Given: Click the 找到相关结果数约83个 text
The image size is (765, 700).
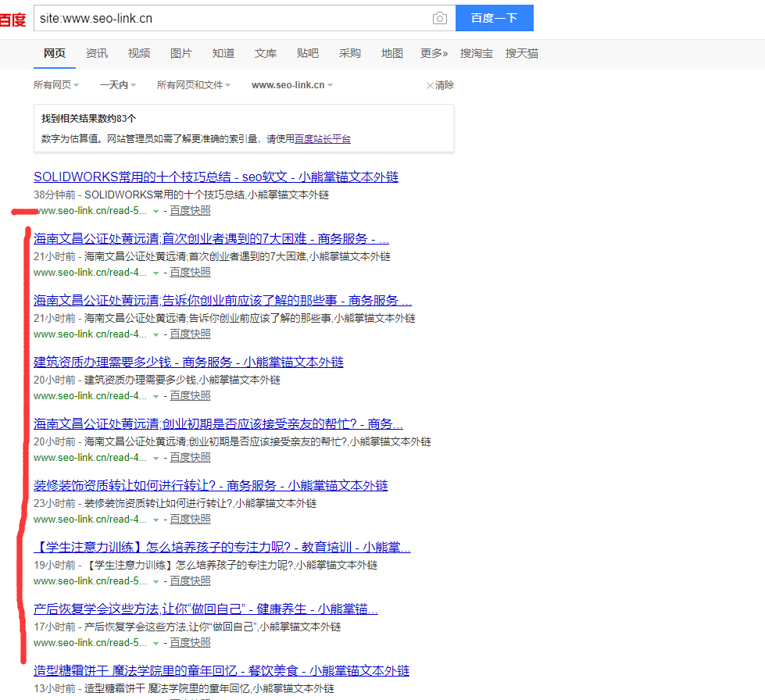Looking at the screenshot, I should click(x=89, y=119).
